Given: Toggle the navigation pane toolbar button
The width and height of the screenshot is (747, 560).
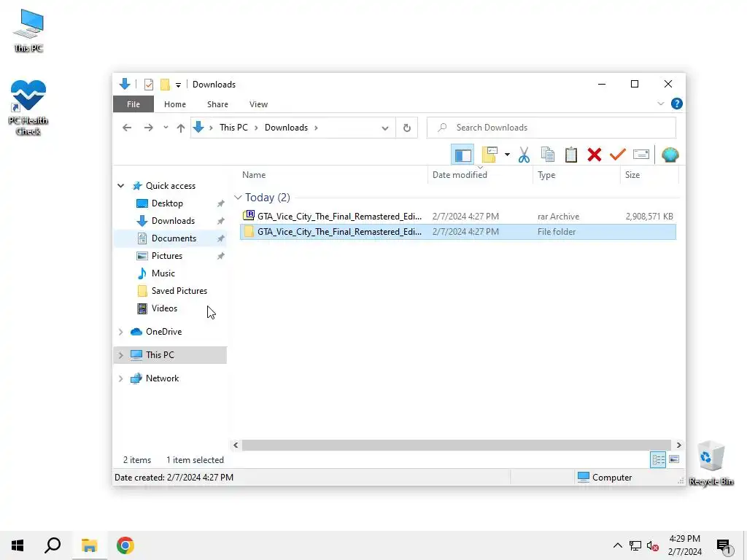Looking at the screenshot, I should click(462, 155).
